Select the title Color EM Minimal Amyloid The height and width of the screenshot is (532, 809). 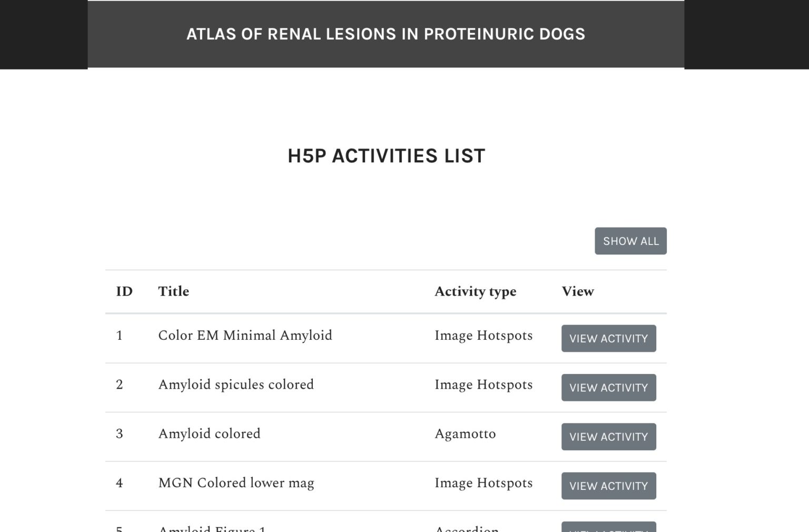click(x=245, y=336)
